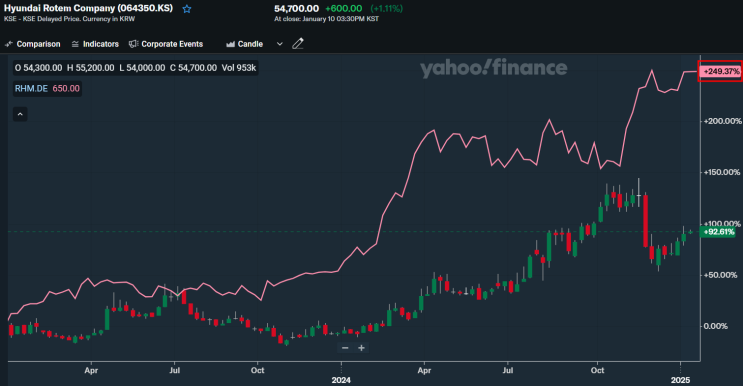This screenshot has width=743, height=386.
Task: Click the Corporate Events megaphone icon
Action: click(x=133, y=44)
